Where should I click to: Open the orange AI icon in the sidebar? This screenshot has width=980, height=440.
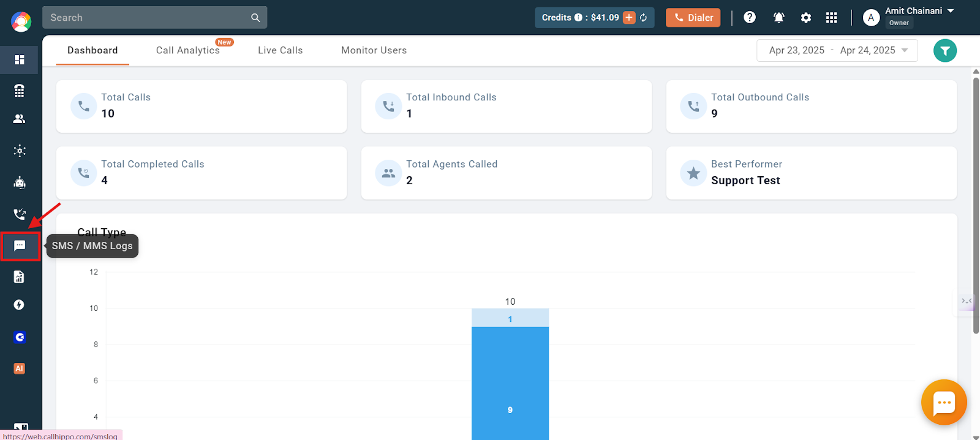pyautogui.click(x=20, y=368)
